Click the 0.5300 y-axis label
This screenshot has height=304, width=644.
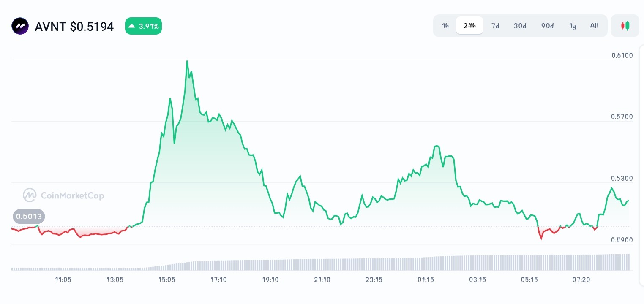(622, 178)
